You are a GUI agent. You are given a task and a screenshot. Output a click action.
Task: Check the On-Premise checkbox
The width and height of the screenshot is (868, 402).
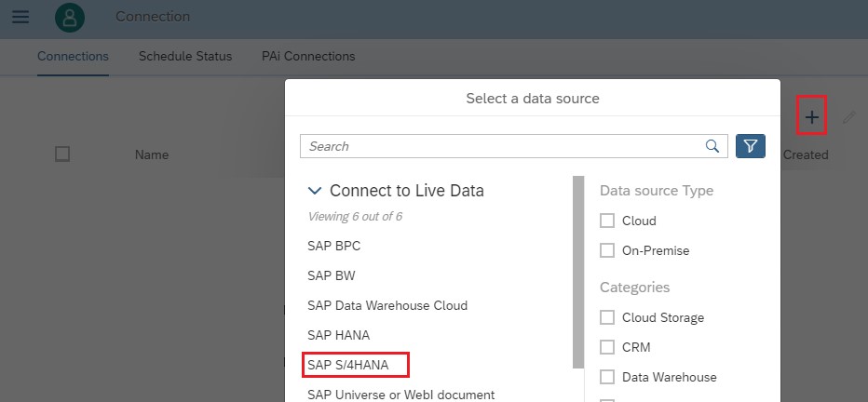pos(607,250)
